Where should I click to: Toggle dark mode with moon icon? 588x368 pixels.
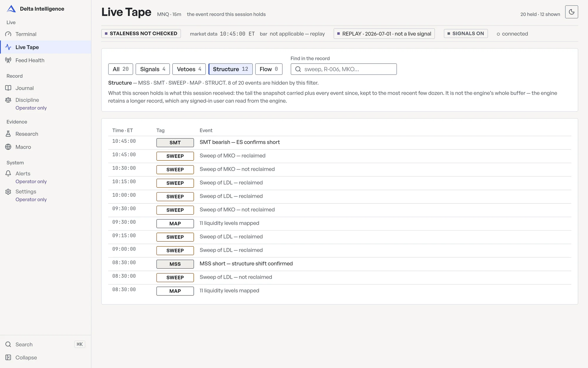572,12
